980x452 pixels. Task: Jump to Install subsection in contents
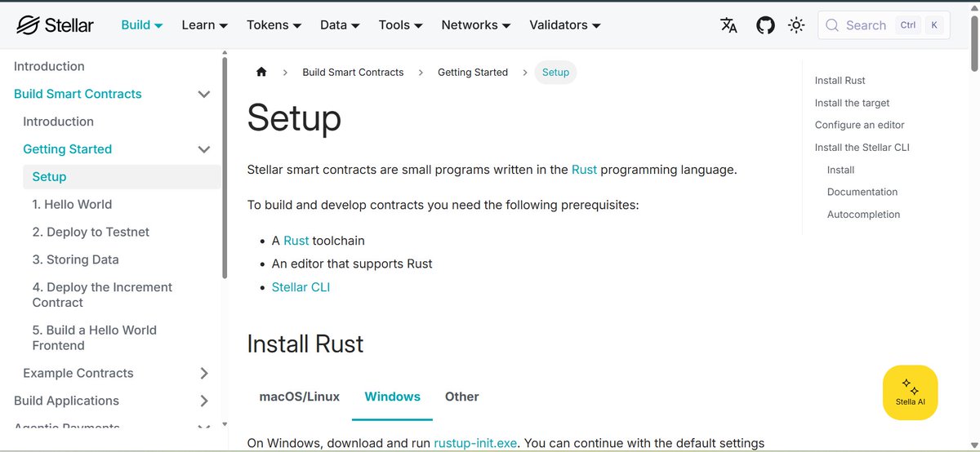[840, 170]
